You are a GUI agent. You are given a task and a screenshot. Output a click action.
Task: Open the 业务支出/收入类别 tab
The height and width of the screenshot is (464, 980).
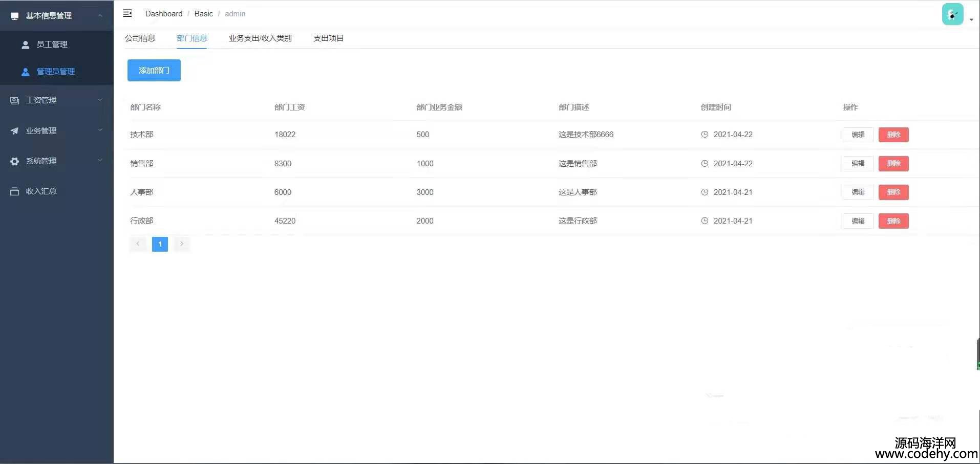pyautogui.click(x=260, y=38)
